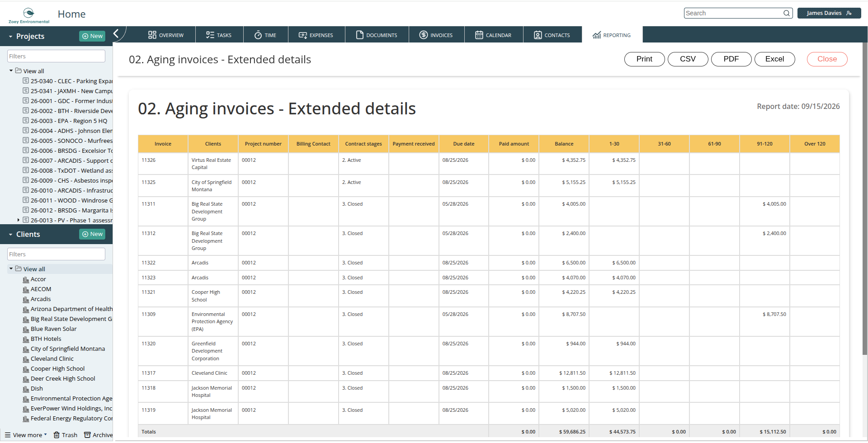Click the search magnifier icon
Image resolution: width=868 pixels, height=443 pixels.
click(787, 13)
